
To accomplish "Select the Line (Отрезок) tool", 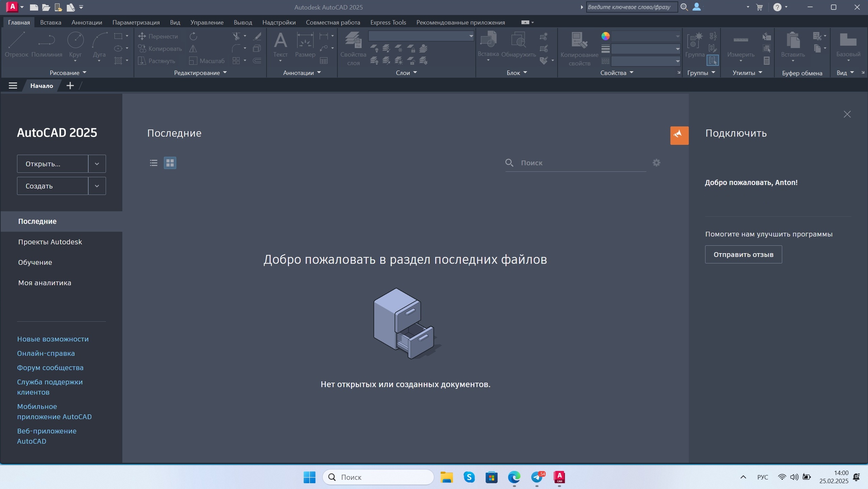I will click(x=16, y=45).
